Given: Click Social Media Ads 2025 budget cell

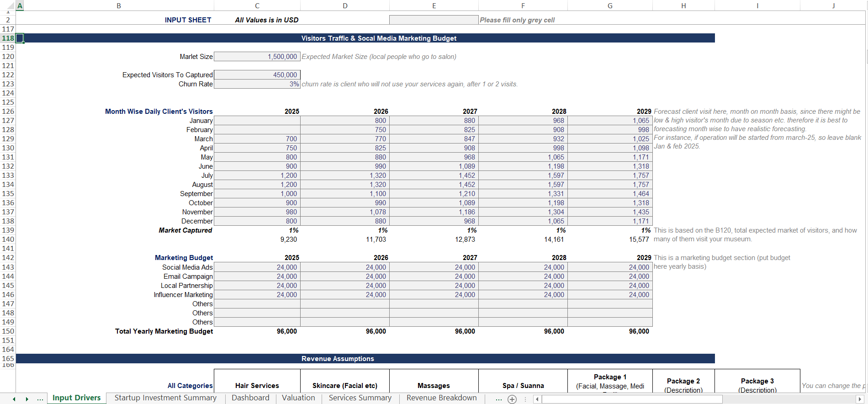Looking at the screenshot, I should pyautogui.click(x=257, y=267).
